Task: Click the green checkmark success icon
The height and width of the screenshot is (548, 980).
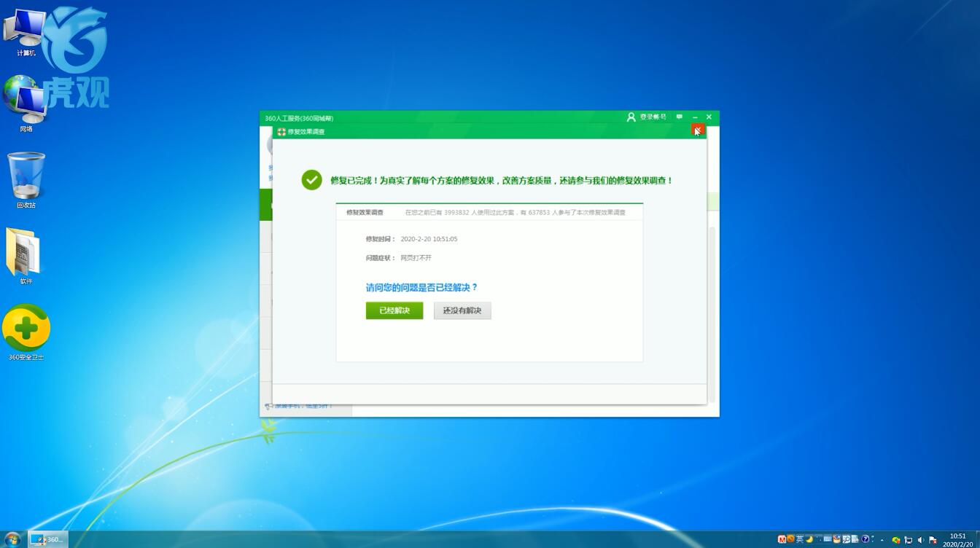Action: (x=312, y=180)
